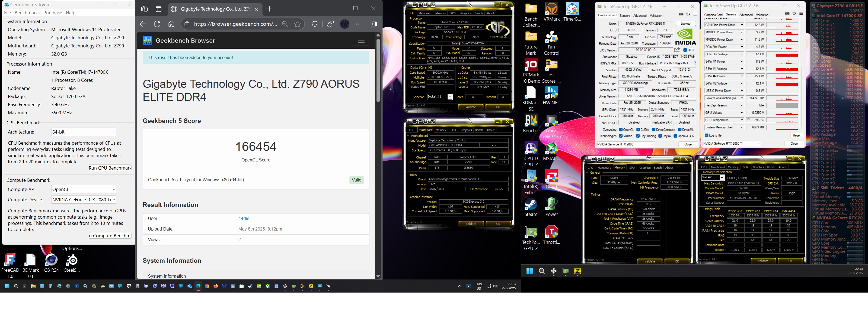Click OK in the CPU-Z SPD window

790,261
